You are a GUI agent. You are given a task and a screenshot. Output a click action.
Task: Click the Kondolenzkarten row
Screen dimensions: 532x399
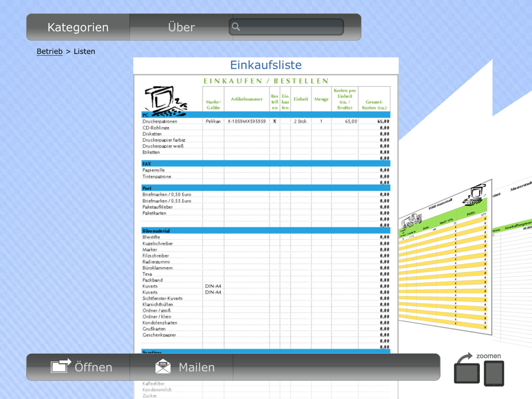[265, 323]
